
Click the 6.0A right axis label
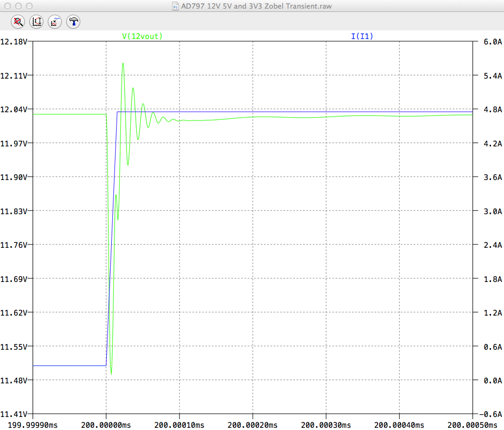click(x=493, y=42)
